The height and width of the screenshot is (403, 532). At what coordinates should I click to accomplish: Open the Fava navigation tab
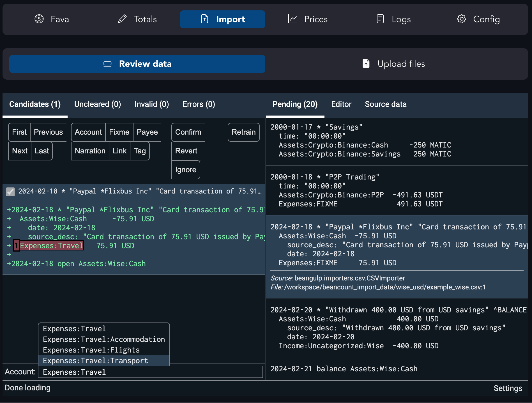(x=52, y=19)
